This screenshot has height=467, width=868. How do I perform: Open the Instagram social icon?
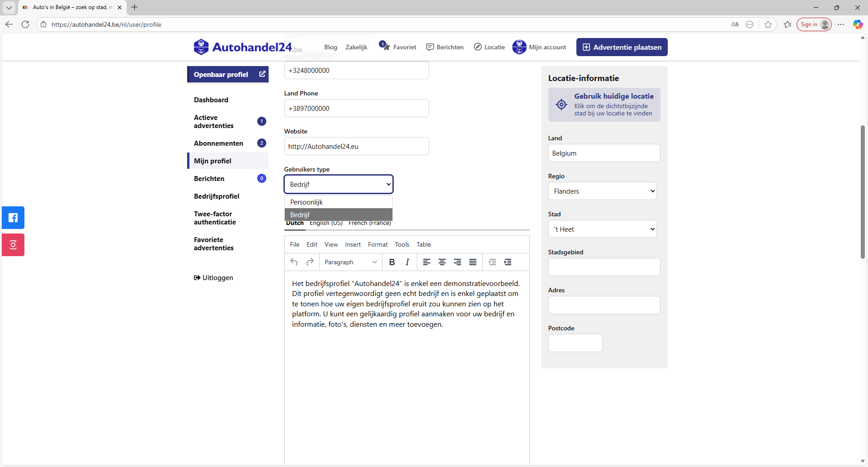[x=13, y=245]
